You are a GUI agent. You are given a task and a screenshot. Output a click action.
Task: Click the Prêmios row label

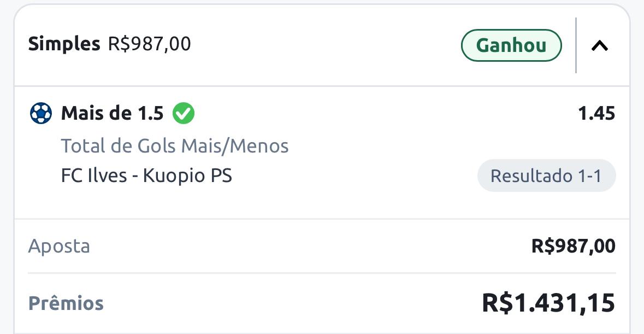(x=66, y=303)
